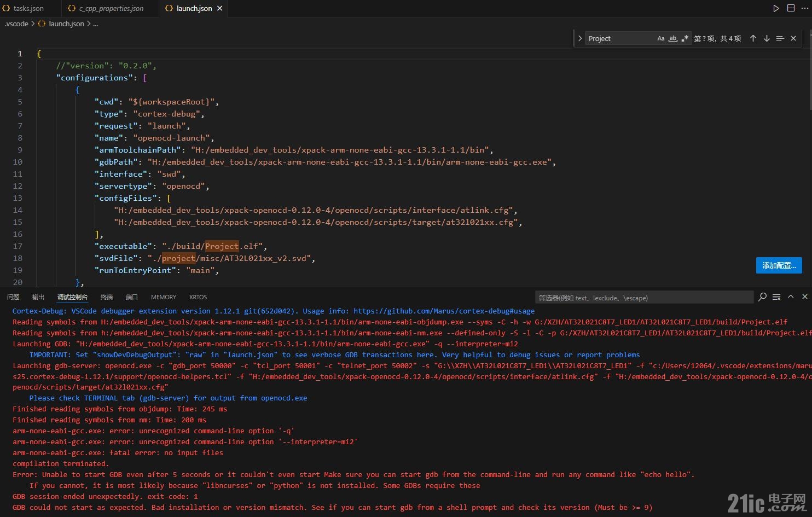Open the more actions ellipsis in editor title
This screenshot has height=517, width=812.
click(805, 8)
